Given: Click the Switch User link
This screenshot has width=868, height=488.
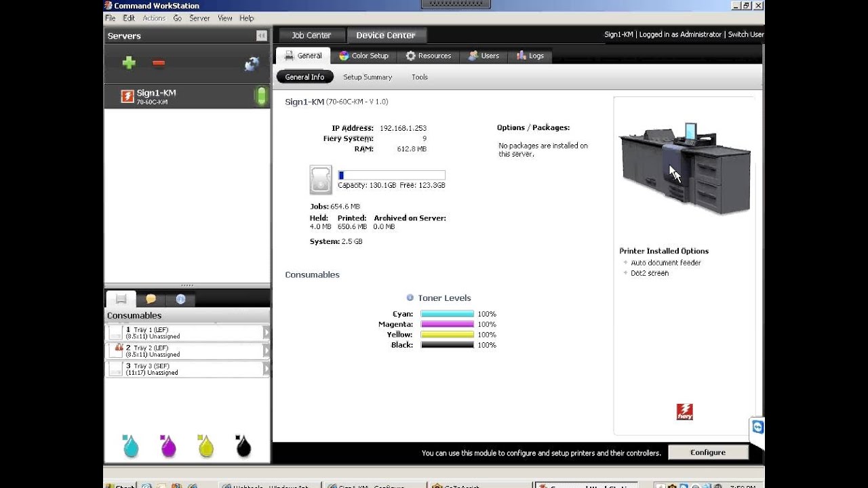Looking at the screenshot, I should [746, 35].
